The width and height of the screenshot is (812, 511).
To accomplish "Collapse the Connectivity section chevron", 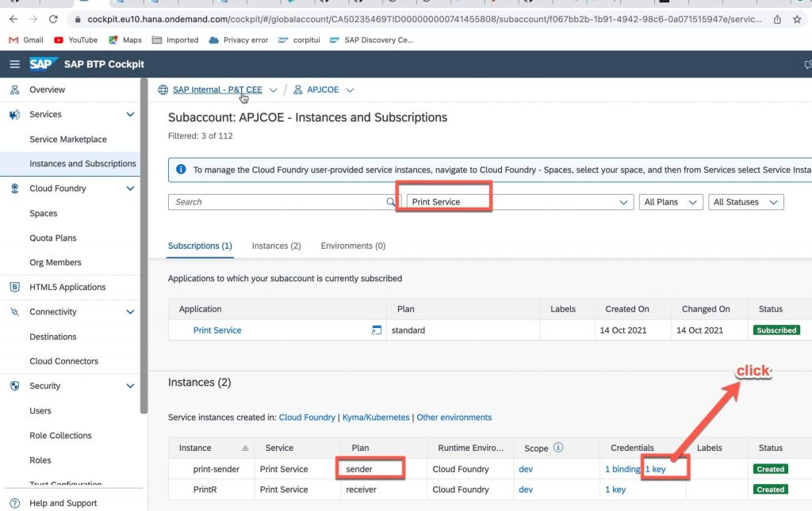I will pyautogui.click(x=130, y=312).
